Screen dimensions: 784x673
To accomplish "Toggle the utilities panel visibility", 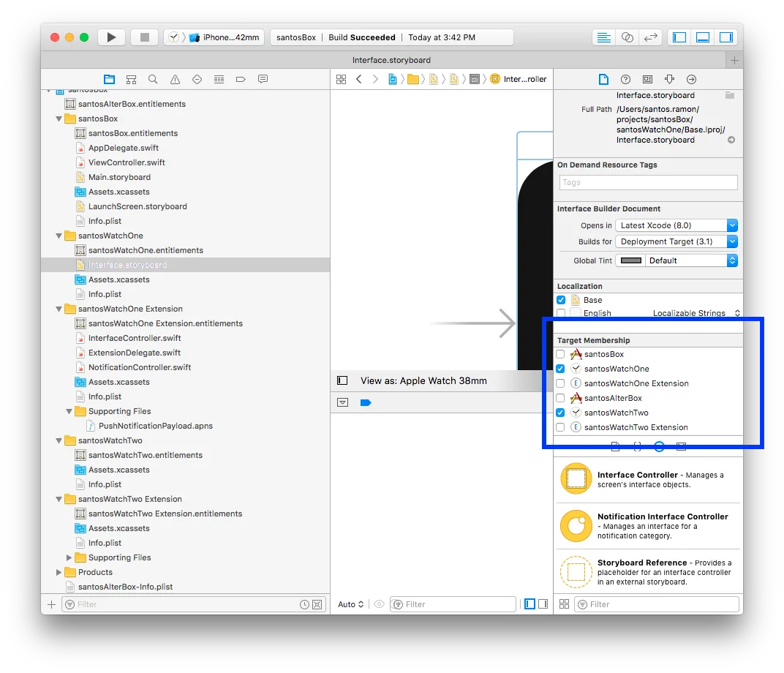I will (726, 37).
